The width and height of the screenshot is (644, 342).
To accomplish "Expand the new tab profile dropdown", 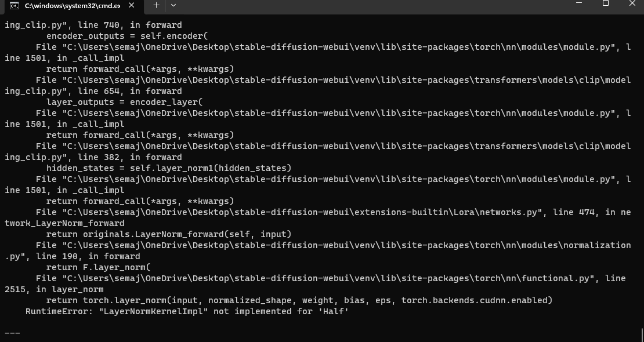I will [173, 5].
